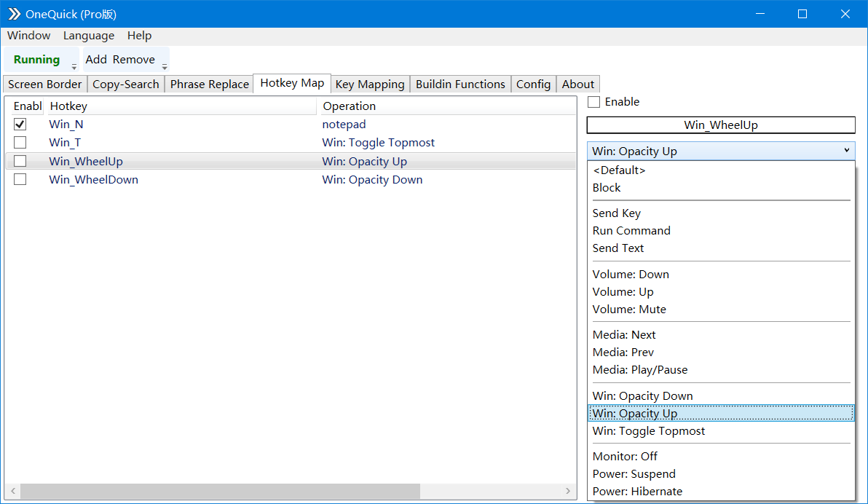The width and height of the screenshot is (868, 504).
Task: Click the horizontal scrollbar's right arrow
Action: click(x=568, y=491)
